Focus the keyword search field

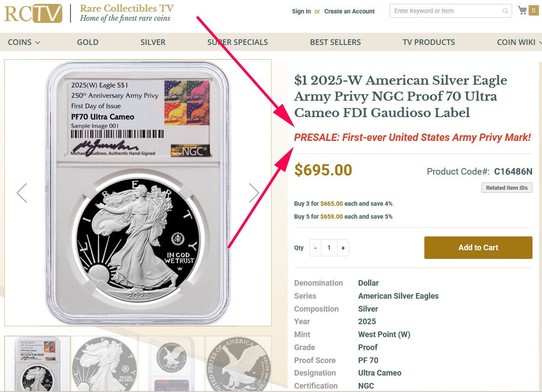click(446, 11)
